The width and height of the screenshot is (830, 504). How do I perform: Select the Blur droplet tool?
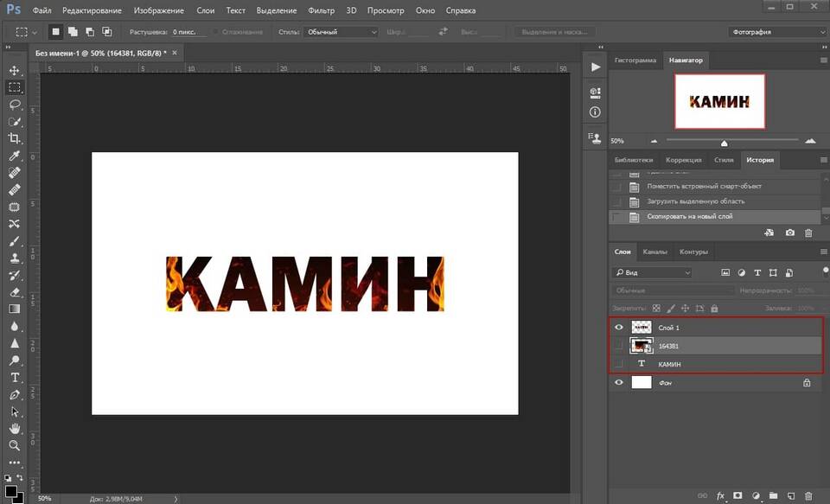pos(15,326)
